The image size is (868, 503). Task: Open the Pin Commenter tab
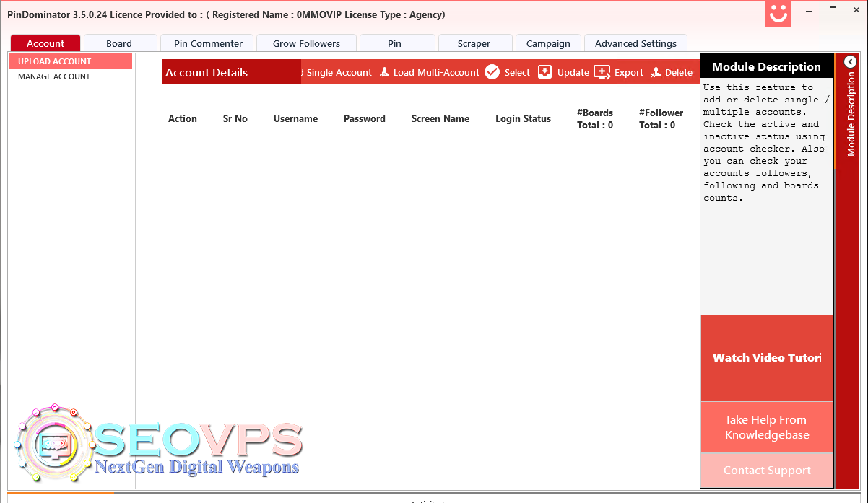tap(208, 43)
